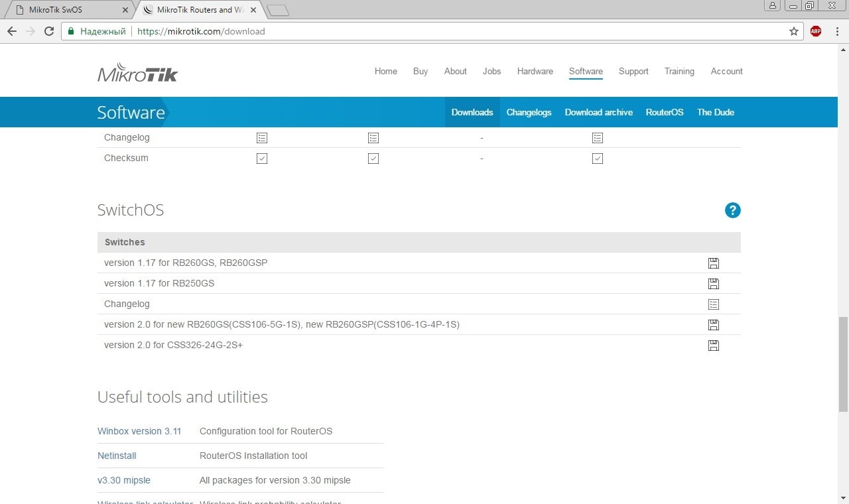The image size is (849, 504).
Task: Click the Netinstall link
Action: pos(117,456)
